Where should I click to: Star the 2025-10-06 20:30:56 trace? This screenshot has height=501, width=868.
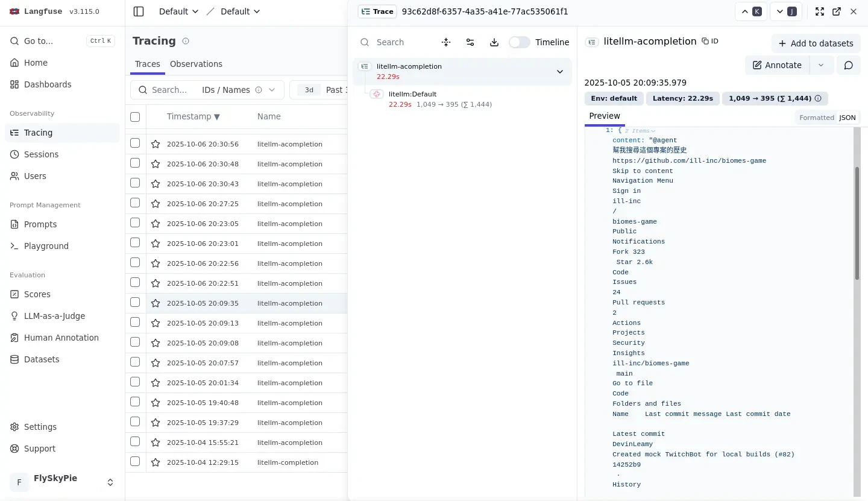tap(156, 144)
